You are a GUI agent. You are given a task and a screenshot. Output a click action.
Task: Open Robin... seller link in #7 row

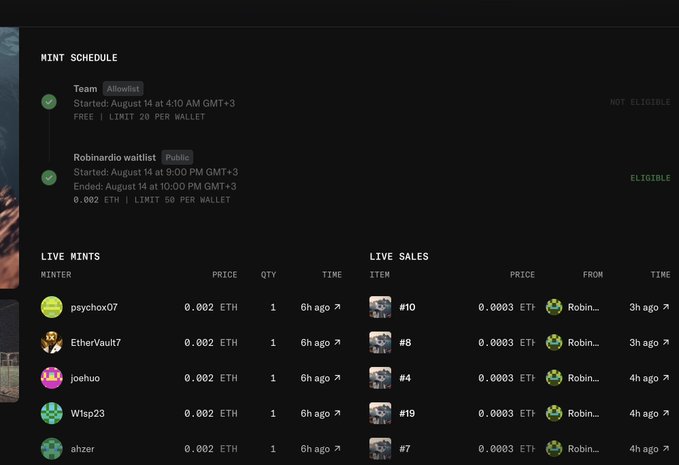[x=583, y=449]
